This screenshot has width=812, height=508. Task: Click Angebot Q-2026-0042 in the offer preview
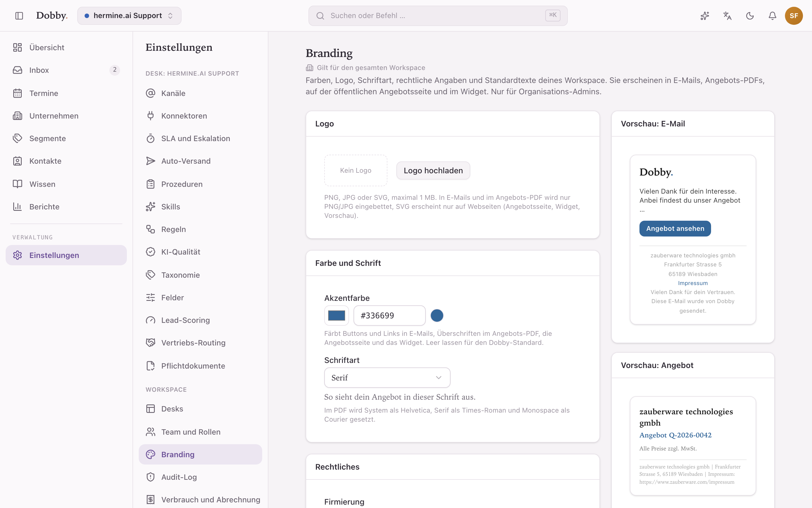[676, 435]
